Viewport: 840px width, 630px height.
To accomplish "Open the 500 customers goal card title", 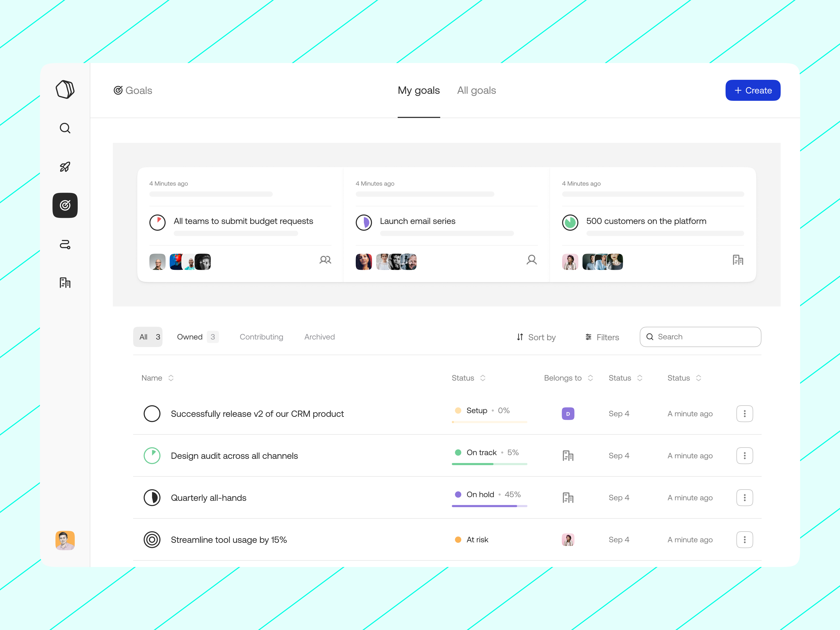I will 646,221.
